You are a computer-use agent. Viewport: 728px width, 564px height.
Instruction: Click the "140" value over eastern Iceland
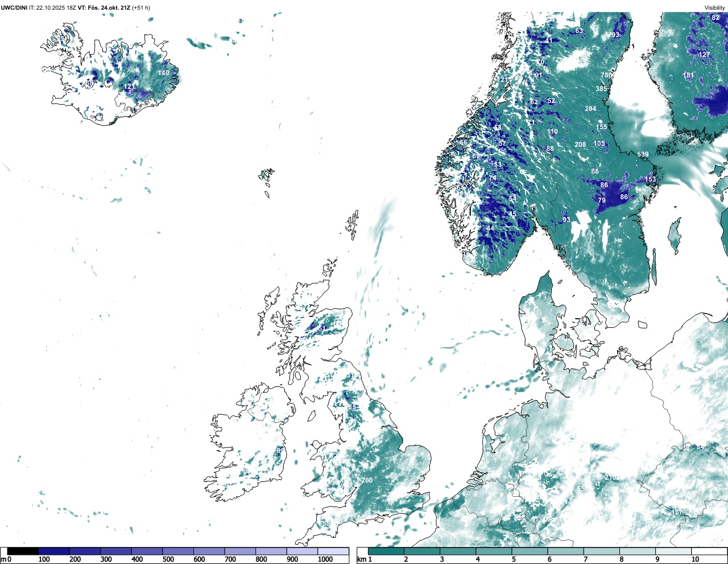163,73
